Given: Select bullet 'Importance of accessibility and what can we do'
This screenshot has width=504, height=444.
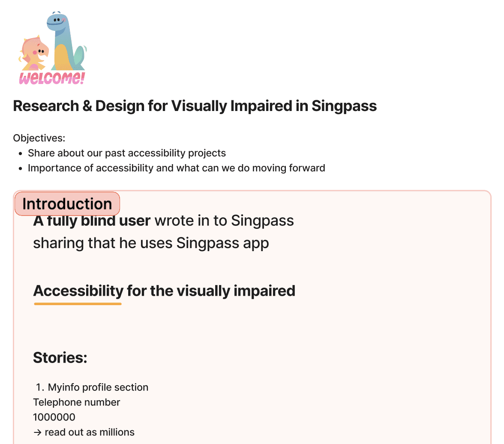Looking at the screenshot, I should (x=177, y=168).
